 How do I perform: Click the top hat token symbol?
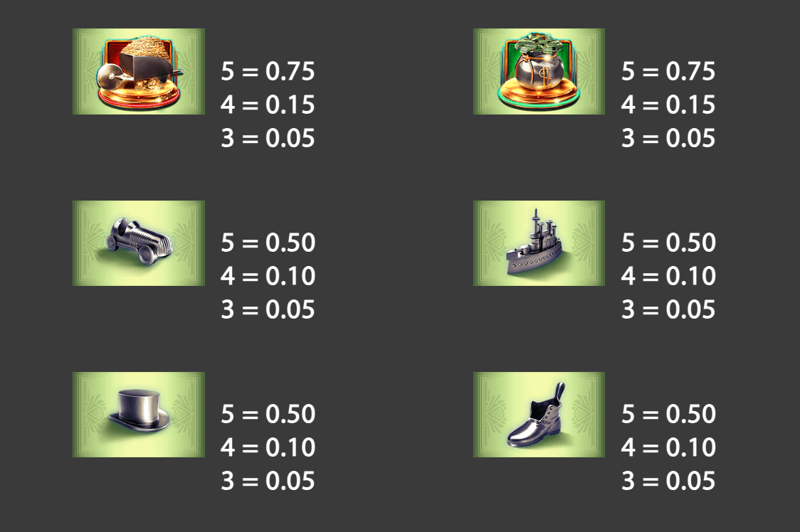[139, 414]
